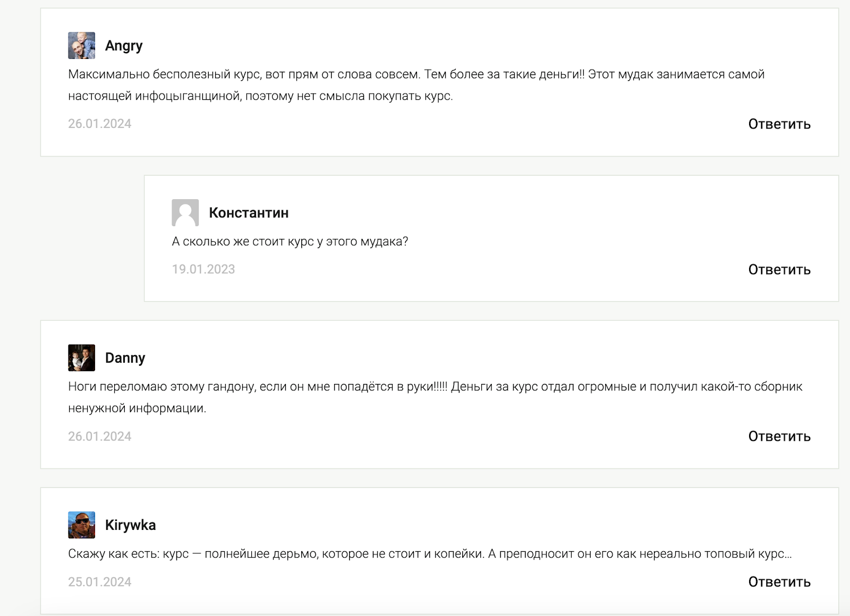Screen dimensions: 850x616
Task: Click Kirywka's sunglasses avatar
Action: [81, 525]
